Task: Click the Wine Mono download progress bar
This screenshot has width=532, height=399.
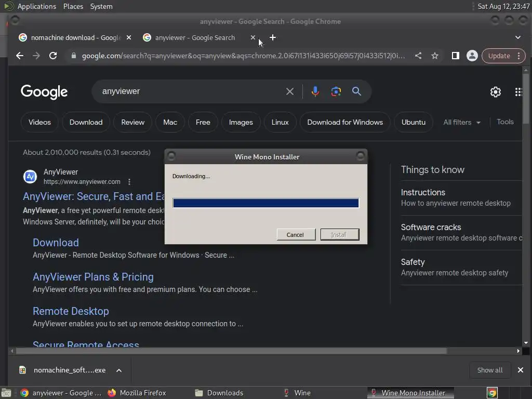Action: [x=265, y=203]
